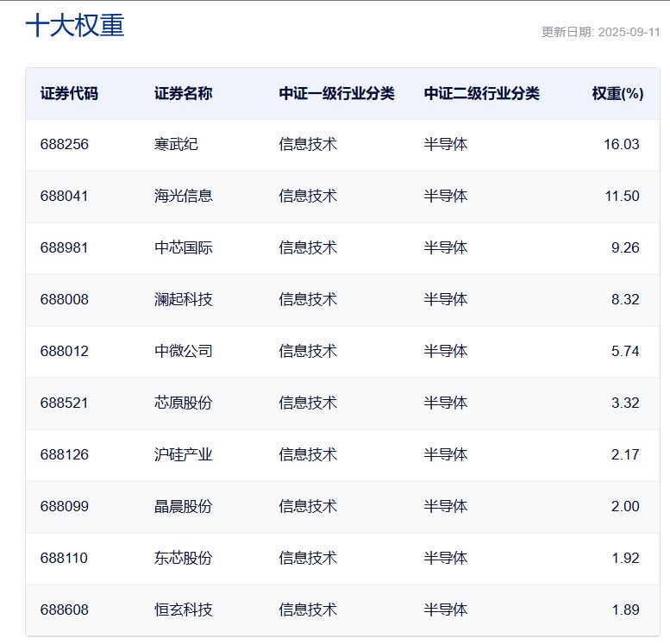Click the weight value 5.74
The width and height of the screenshot is (670, 644).
tap(625, 351)
